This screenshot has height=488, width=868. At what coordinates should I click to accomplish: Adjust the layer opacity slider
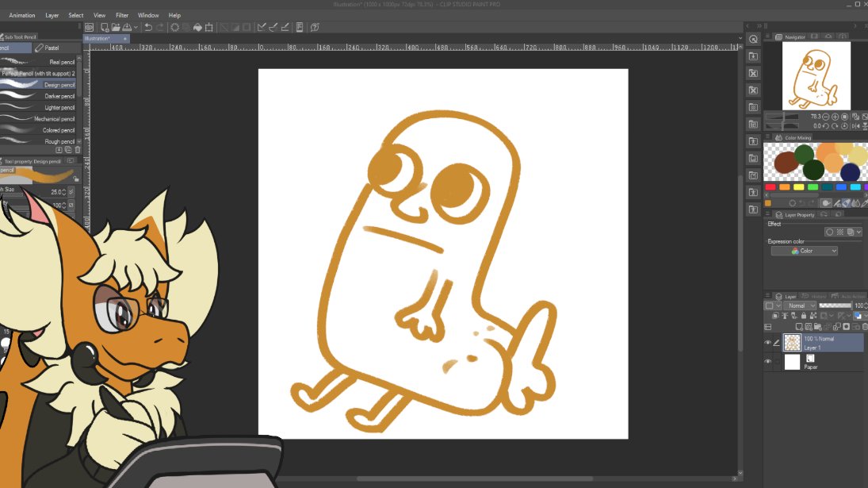coord(835,305)
